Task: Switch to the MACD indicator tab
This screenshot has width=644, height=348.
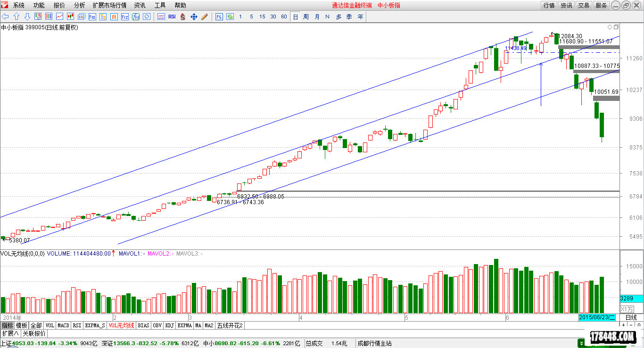Action: tap(64, 325)
